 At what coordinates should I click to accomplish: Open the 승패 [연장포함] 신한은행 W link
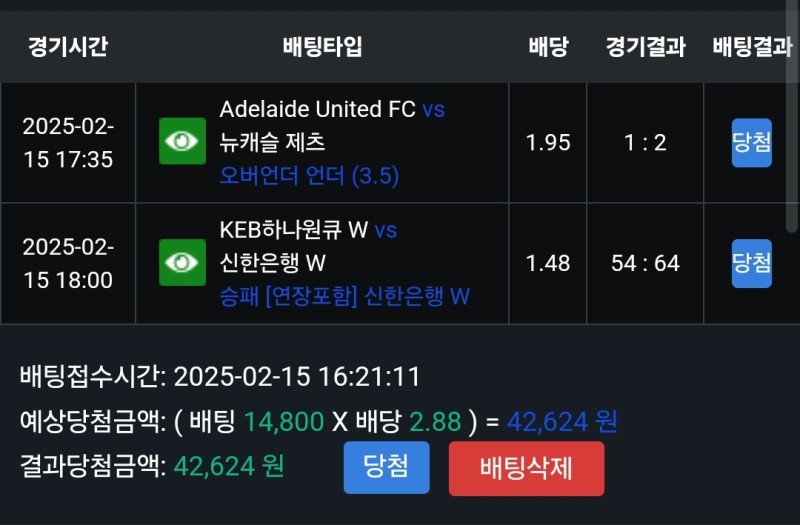(x=344, y=296)
